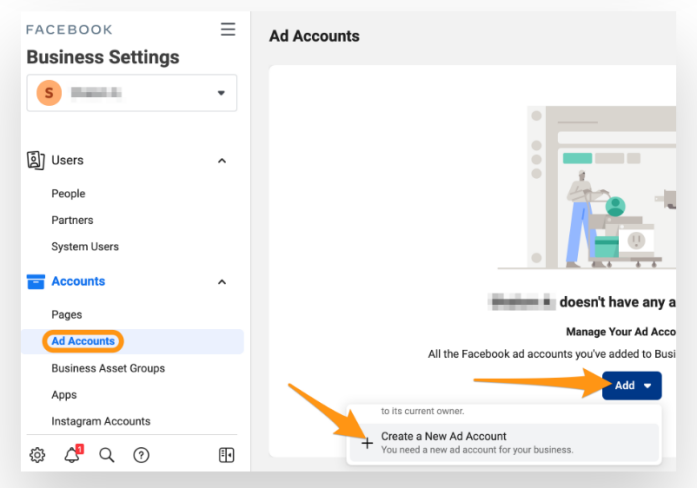Viewport: 697px width, 489px height.
Task: Open Pages under Accounts
Action: point(67,315)
